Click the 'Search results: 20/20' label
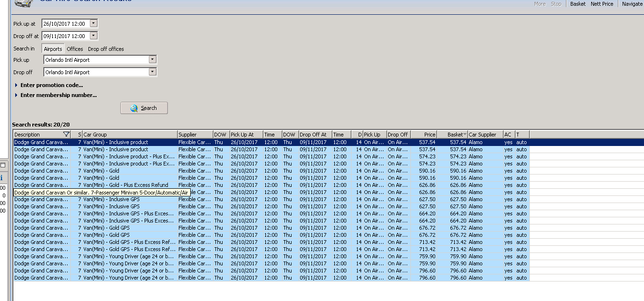Viewport: 644px width, 301px height. pyautogui.click(x=41, y=125)
